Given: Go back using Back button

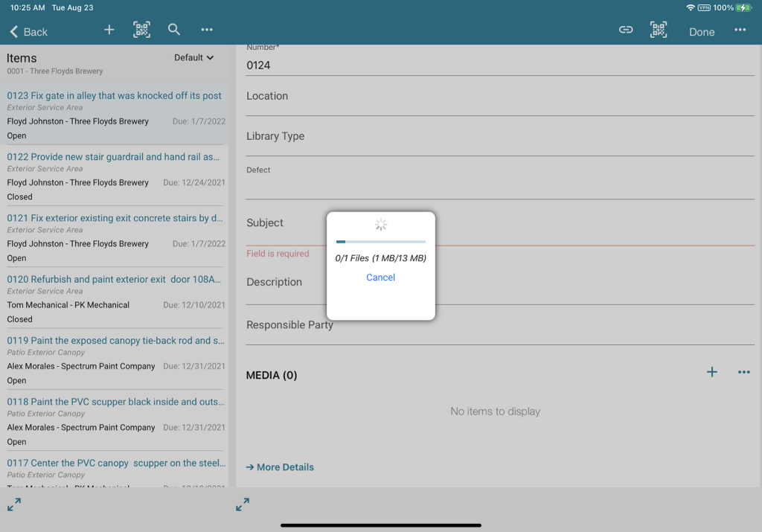Looking at the screenshot, I should tap(29, 31).
